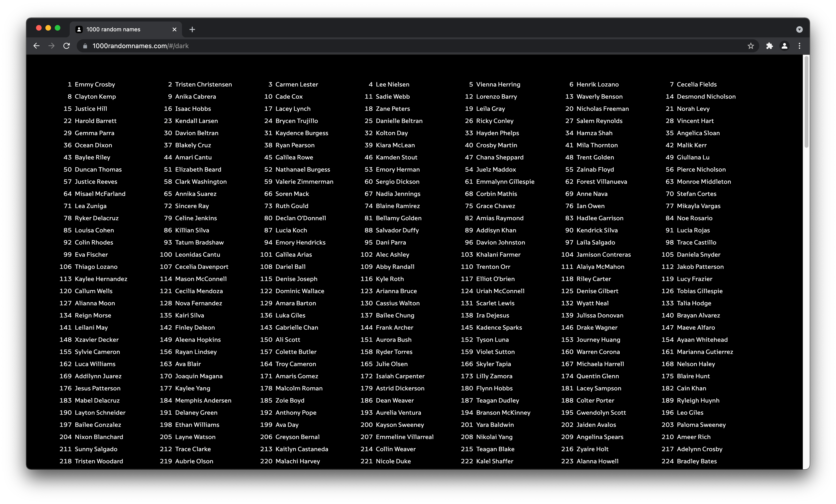This screenshot has height=504, width=836.
Task: Click the name Leonidas Cantu
Action: click(x=197, y=255)
